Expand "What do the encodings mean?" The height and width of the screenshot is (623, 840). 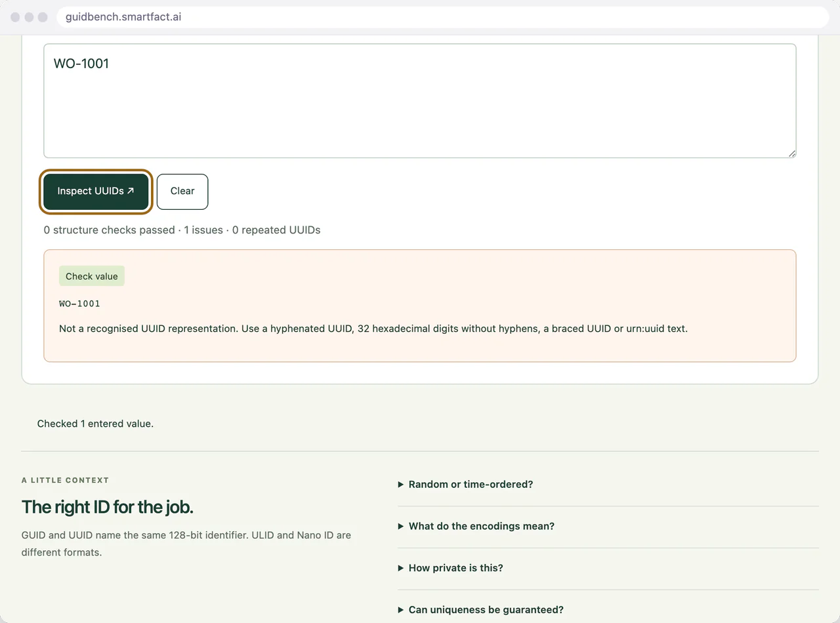pos(608,527)
